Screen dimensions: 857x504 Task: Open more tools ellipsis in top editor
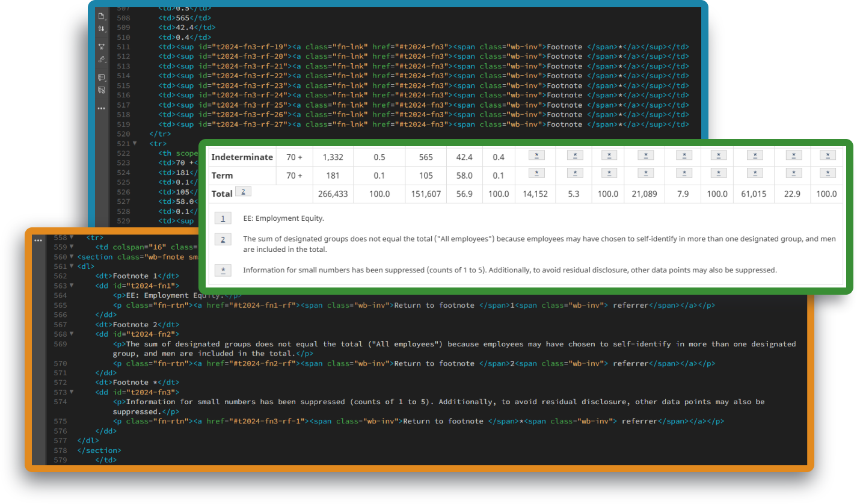tap(101, 108)
